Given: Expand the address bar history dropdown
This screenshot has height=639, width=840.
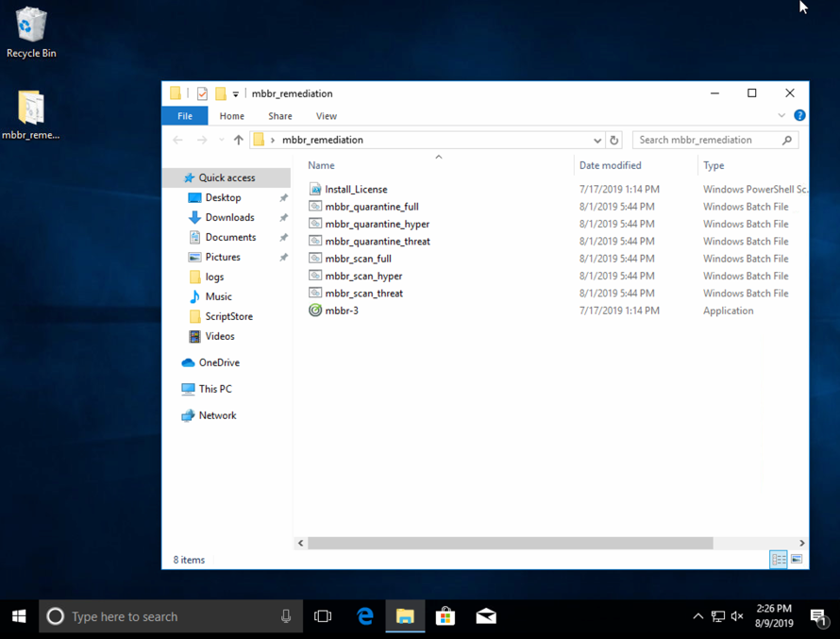Looking at the screenshot, I should [597, 141].
